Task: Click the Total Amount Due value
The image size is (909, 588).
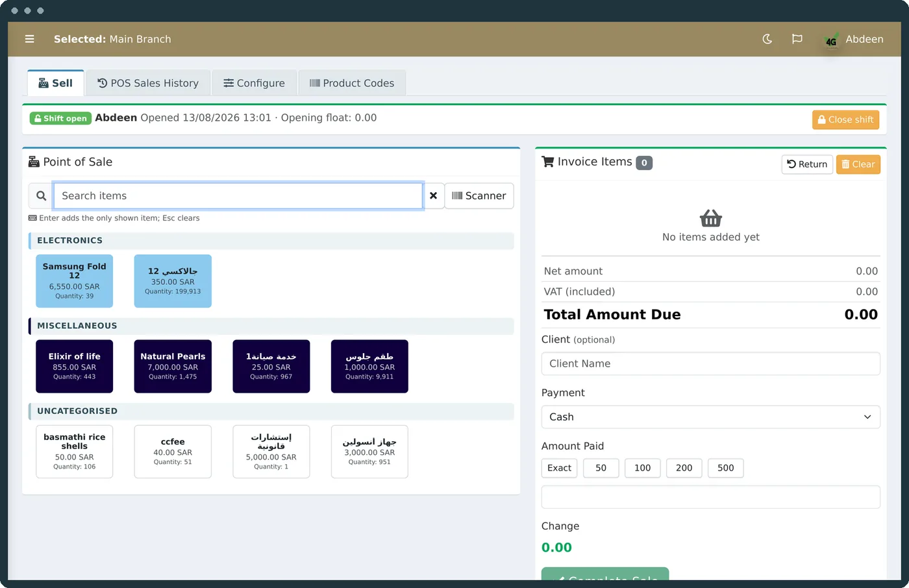Action: pyautogui.click(x=861, y=315)
